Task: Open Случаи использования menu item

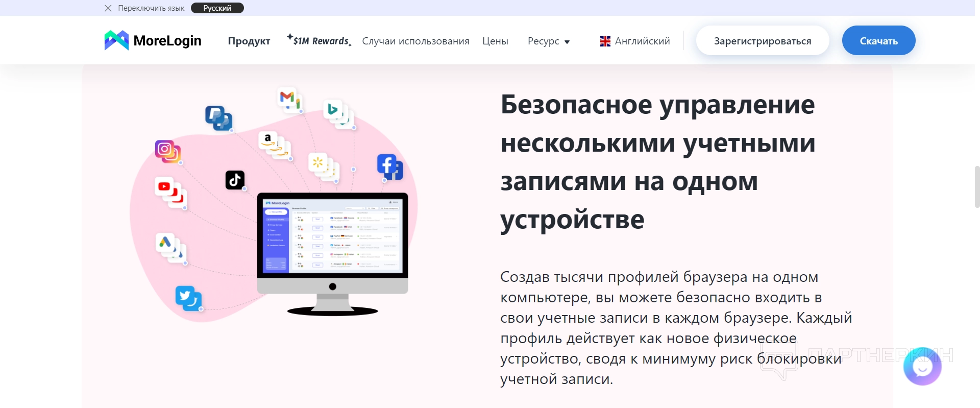Action: coord(415,41)
